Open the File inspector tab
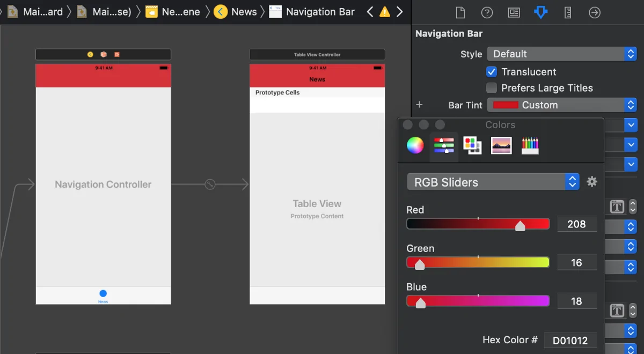This screenshot has height=354, width=644. [x=460, y=12]
